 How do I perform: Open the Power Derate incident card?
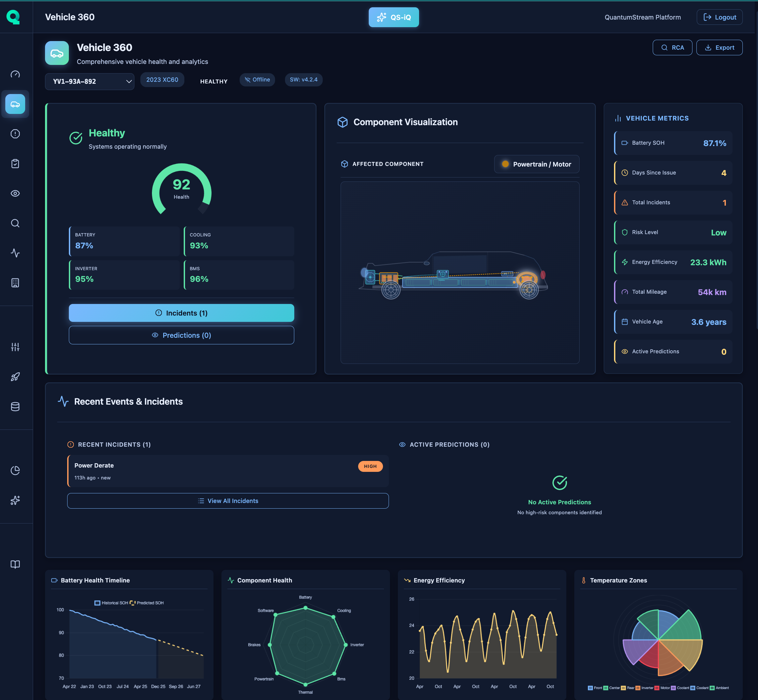tap(227, 471)
